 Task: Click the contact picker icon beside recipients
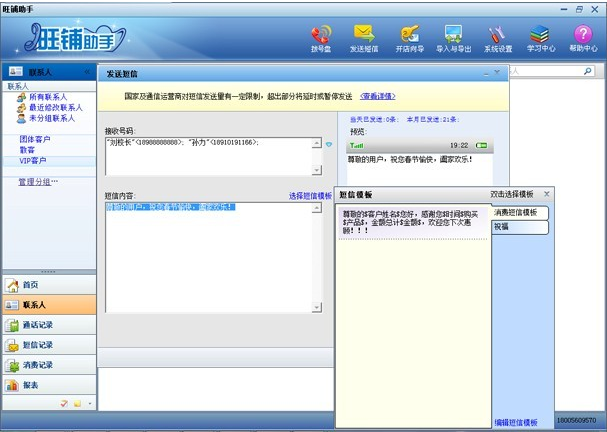328,145
